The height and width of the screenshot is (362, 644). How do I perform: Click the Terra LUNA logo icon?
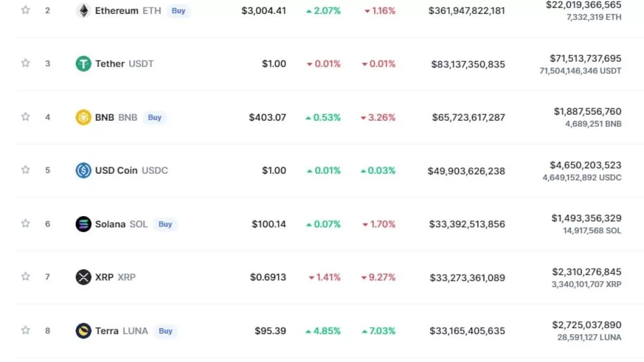(x=83, y=331)
